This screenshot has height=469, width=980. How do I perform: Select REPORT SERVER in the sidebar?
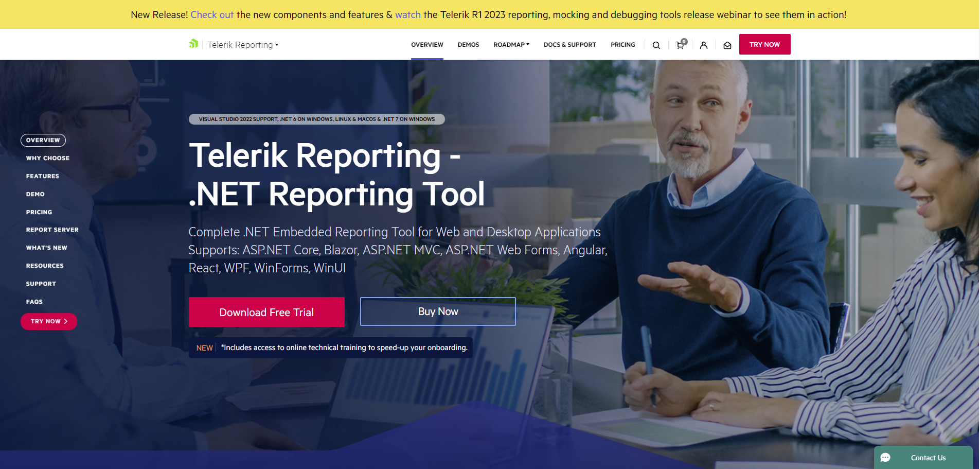pos(52,230)
